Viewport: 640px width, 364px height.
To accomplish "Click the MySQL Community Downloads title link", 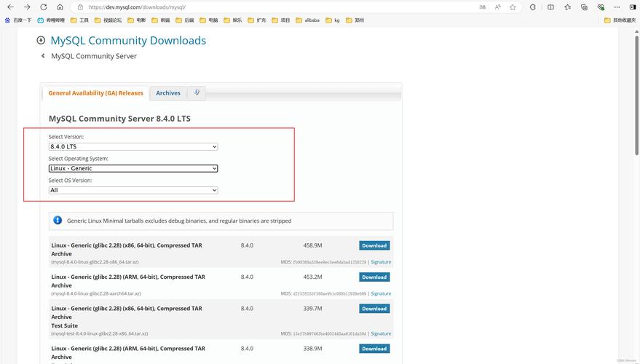I will (x=128, y=40).
